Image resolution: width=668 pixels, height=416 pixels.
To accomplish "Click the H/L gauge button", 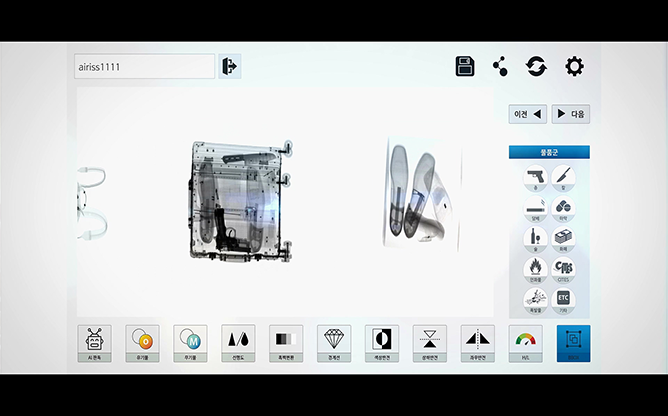I will click(x=525, y=344).
